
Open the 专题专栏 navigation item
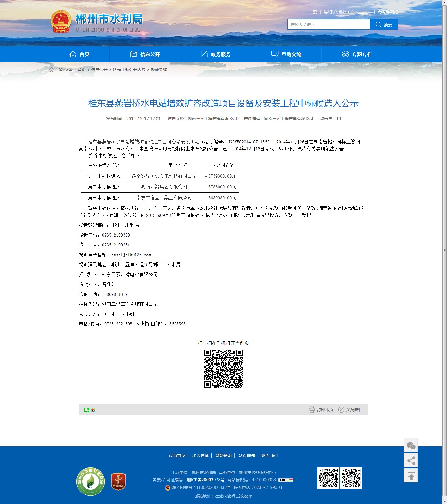(357, 54)
